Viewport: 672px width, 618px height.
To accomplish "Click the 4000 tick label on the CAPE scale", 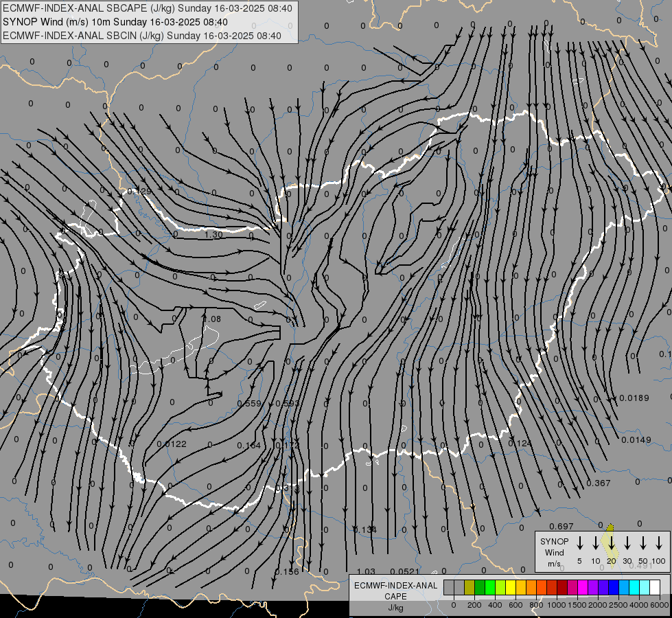I will click(x=639, y=605).
